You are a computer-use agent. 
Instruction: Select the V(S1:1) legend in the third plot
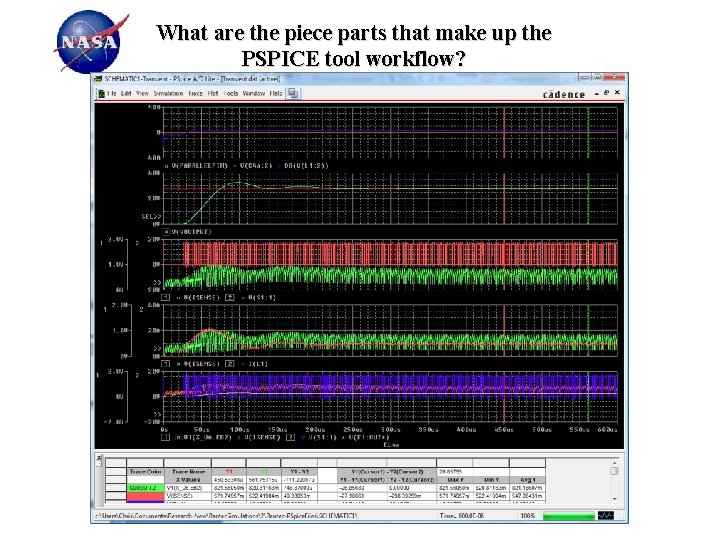pyautogui.click(x=262, y=298)
